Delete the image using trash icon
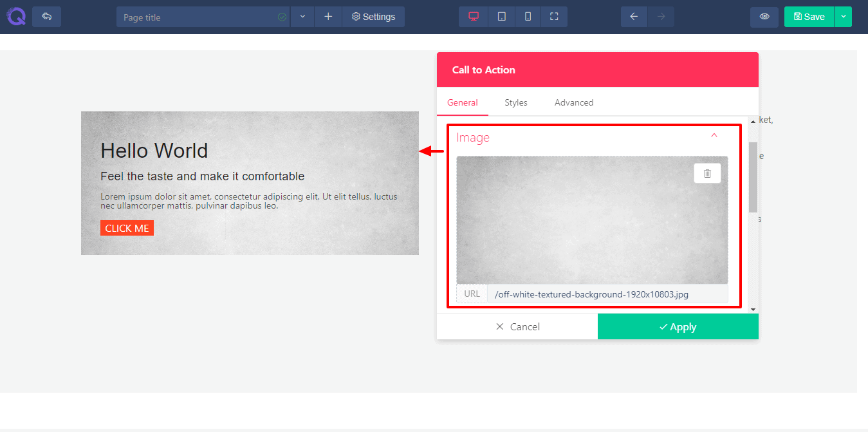The image size is (868, 432). click(707, 173)
